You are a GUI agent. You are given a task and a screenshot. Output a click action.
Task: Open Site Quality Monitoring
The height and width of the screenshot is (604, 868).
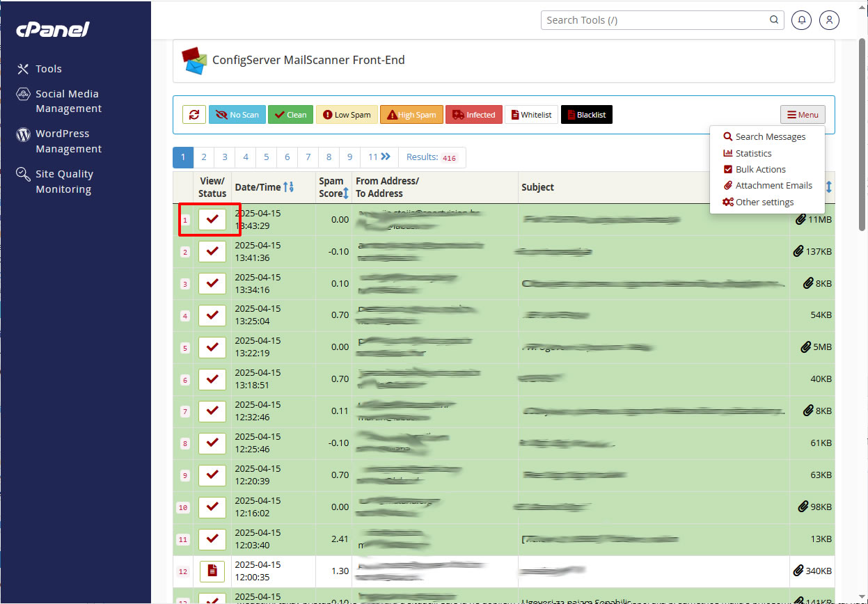point(55,182)
